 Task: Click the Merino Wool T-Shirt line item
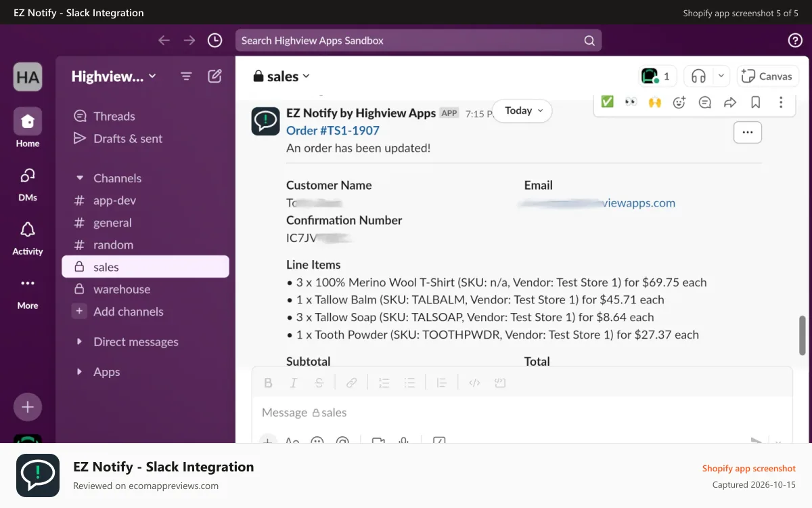497,282
